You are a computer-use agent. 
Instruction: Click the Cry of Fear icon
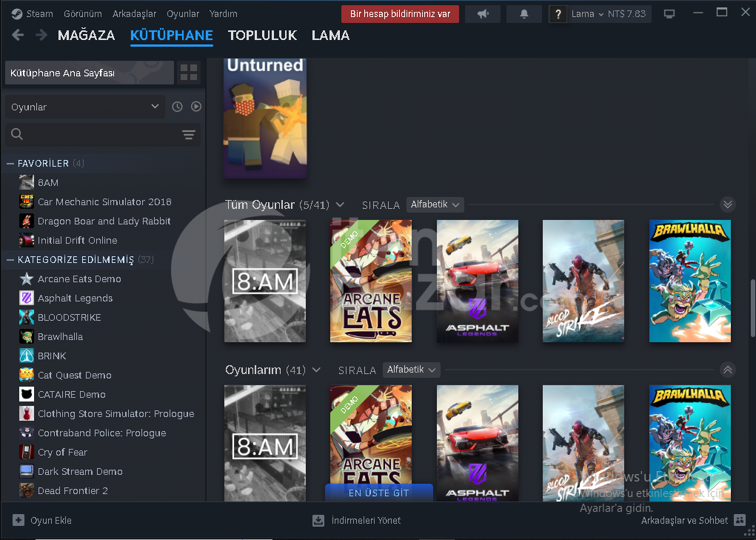pyautogui.click(x=27, y=453)
